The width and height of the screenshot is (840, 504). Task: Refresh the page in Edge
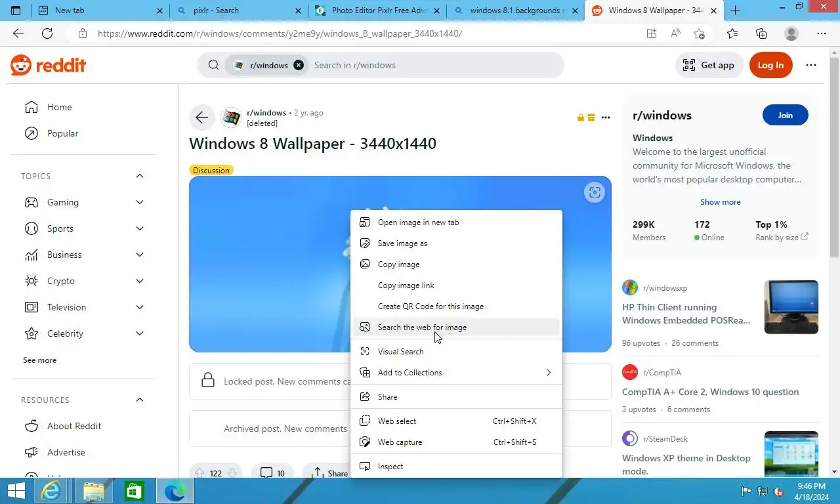point(47,33)
